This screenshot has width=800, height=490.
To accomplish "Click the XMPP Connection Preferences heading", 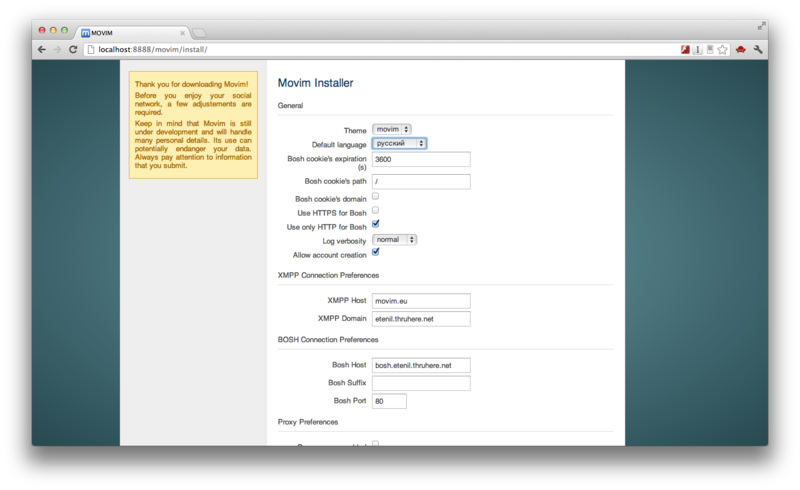I will [328, 275].
